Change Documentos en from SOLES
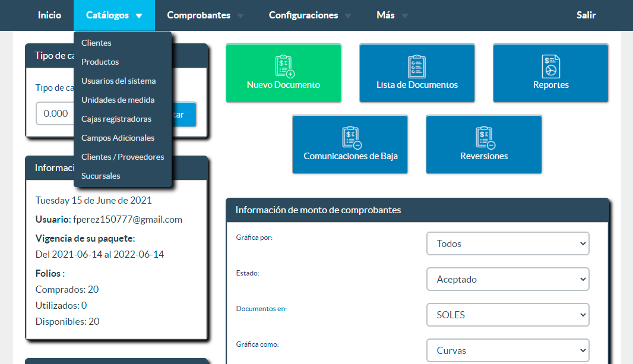This screenshot has width=633, height=364. click(x=508, y=315)
